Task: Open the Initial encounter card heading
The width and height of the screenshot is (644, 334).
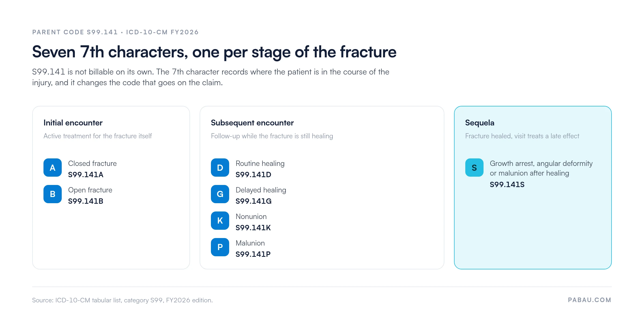Action: pos(73,123)
